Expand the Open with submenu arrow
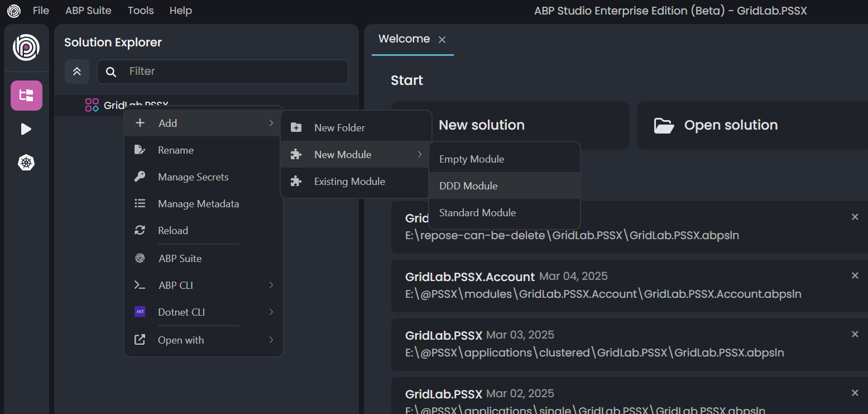This screenshot has width=868, height=414. click(271, 340)
